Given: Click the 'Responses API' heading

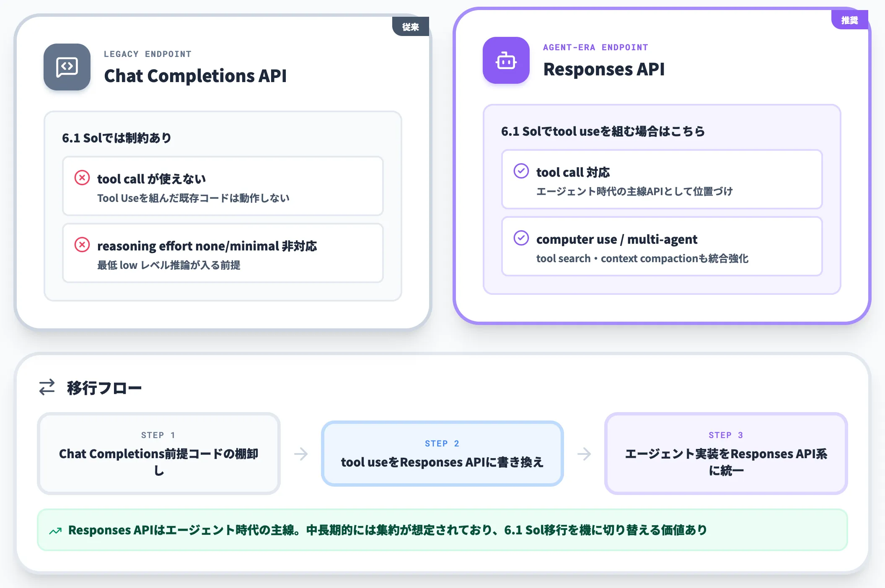Looking at the screenshot, I should [604, 69].
